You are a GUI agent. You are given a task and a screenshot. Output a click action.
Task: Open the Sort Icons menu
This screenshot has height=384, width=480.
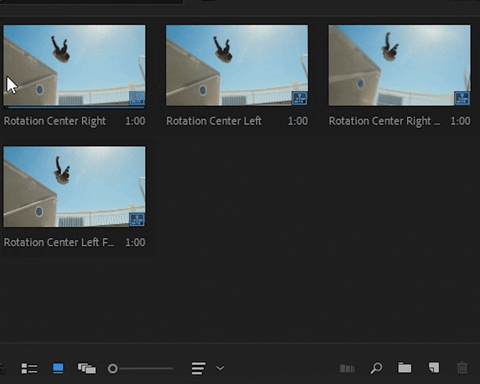click(x=198, y=368)
